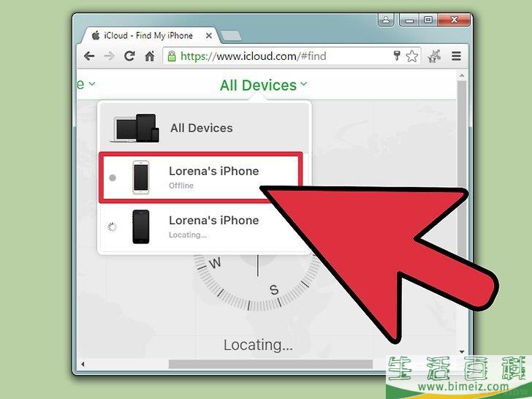Open the partially hidden app switcher chevron
532x399 pixels.
coord(91,83)
